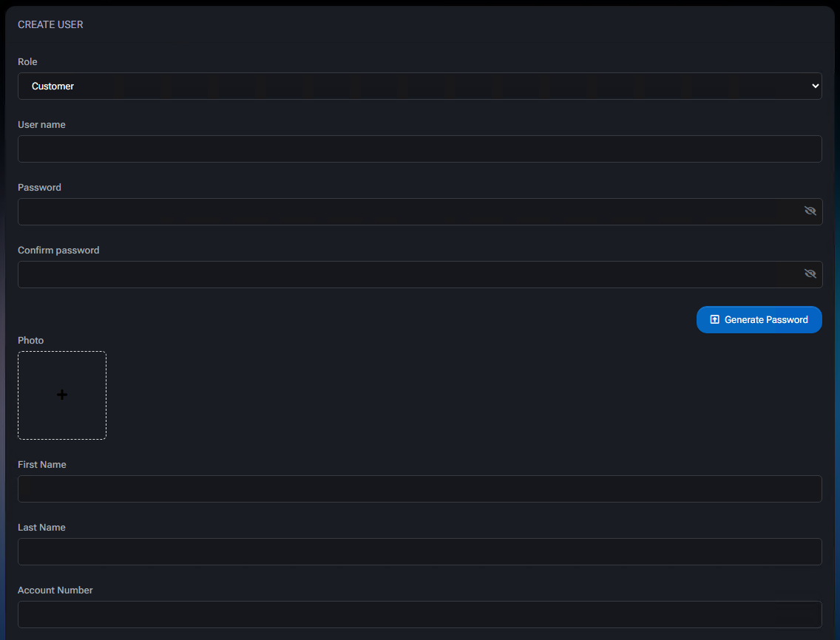Image resolution: width=840 pixels, height=640 pixels.
Task: Click the upload icon inside Generate Password
Action: click(x=714, y=320)
